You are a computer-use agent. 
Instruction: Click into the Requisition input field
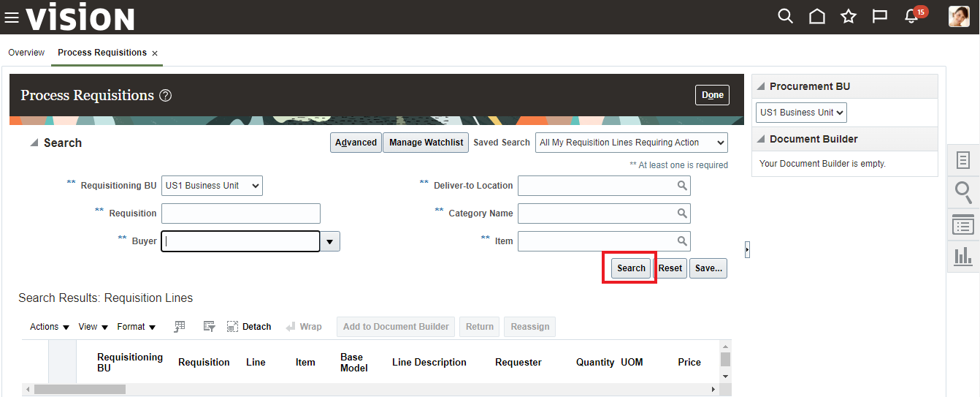[240, 213]
